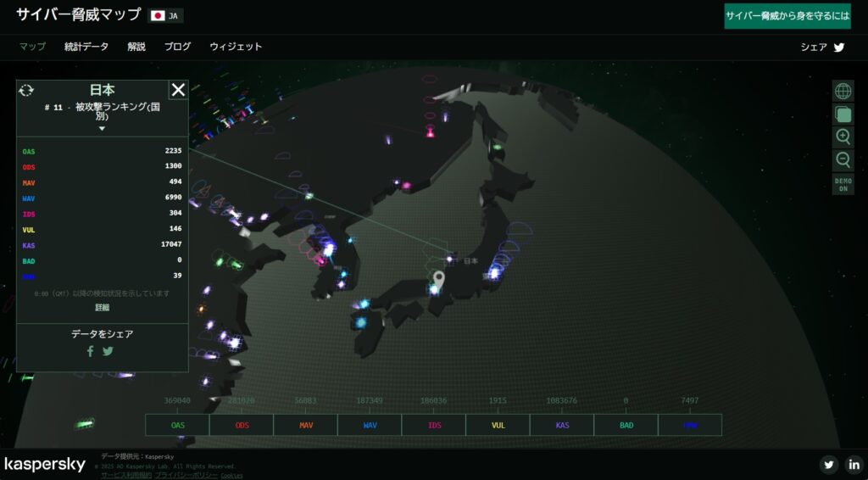Click サイバー脅威から身を守るには button

pos(787,16)
